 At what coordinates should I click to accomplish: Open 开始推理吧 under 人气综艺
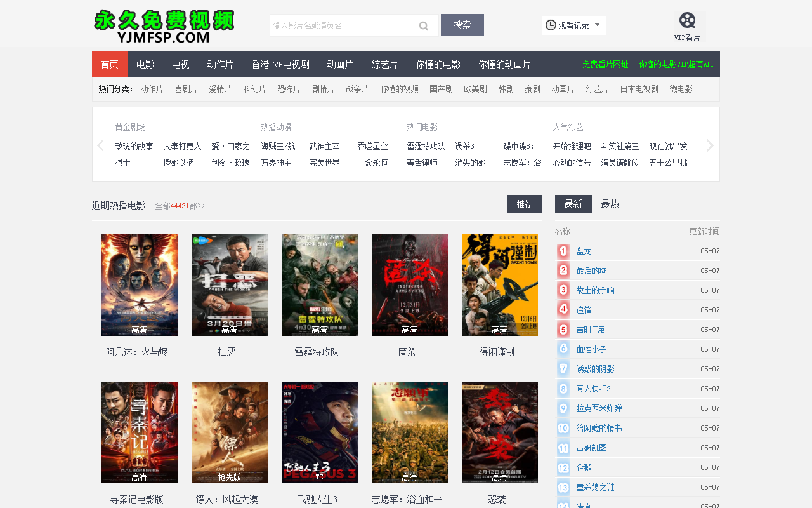(x=572, y=146)
